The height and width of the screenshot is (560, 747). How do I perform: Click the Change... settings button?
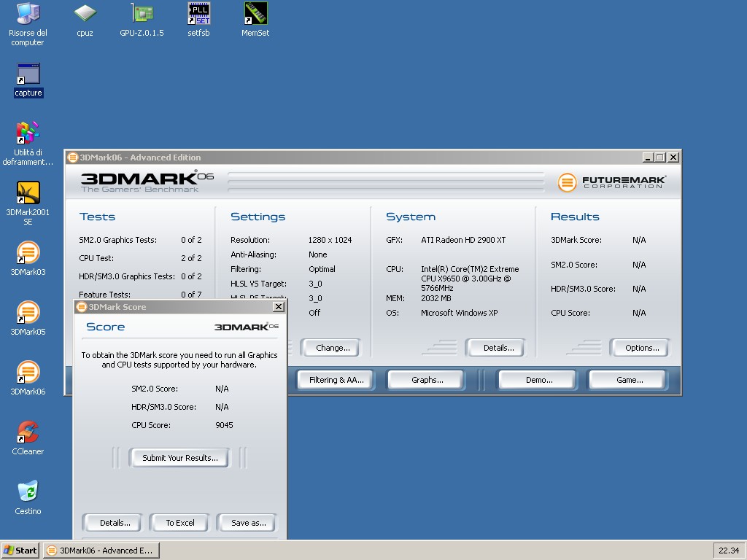pyautogui.click(x=333, y=348)
